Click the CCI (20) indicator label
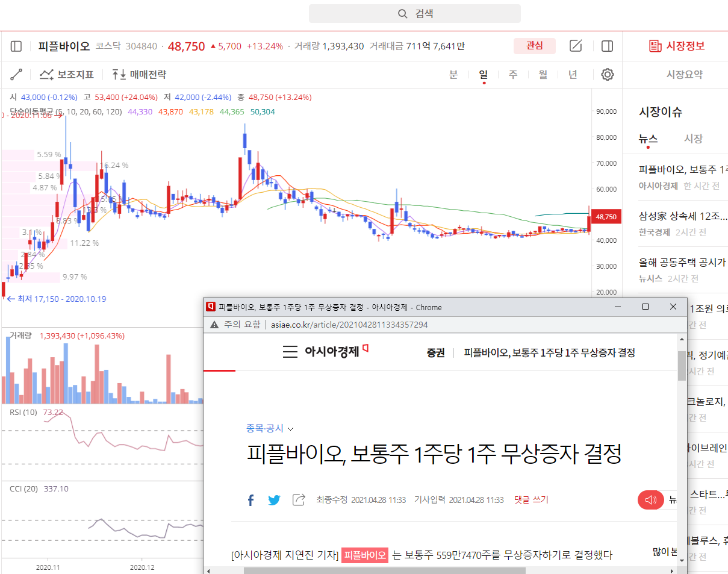Screen dimensions: 728x574 pos(24,488)
